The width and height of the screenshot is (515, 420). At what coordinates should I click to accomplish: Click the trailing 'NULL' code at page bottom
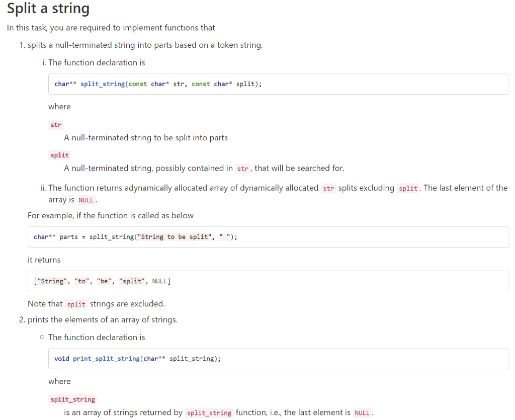click(x=363, y=412)
